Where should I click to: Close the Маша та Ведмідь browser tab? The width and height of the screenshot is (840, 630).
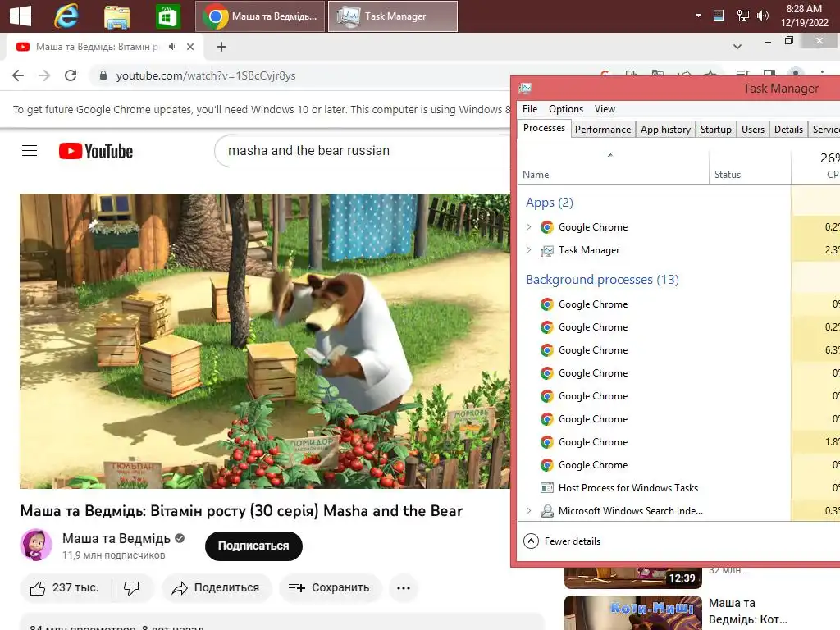pos(190,47)
